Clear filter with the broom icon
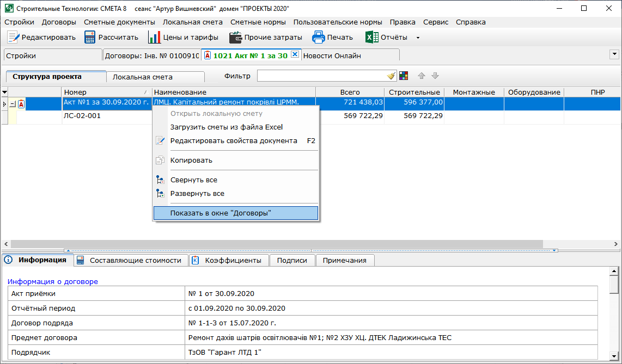622x364 pixels. point(392,76)
